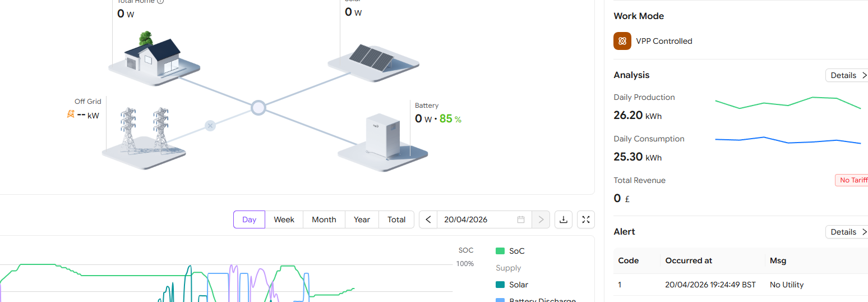Switch to the Week tab

click(x=284, y=219)
